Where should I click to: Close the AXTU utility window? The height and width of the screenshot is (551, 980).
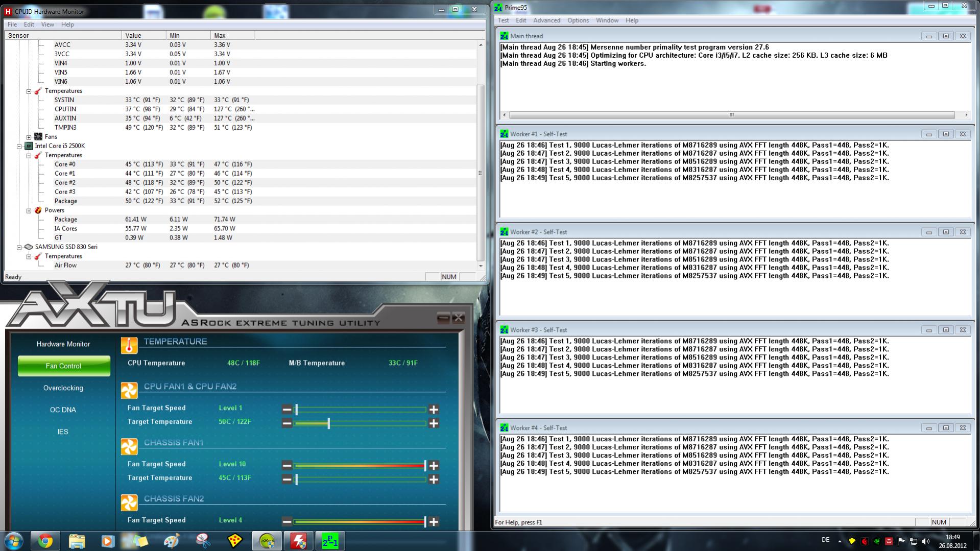(458, 318)
